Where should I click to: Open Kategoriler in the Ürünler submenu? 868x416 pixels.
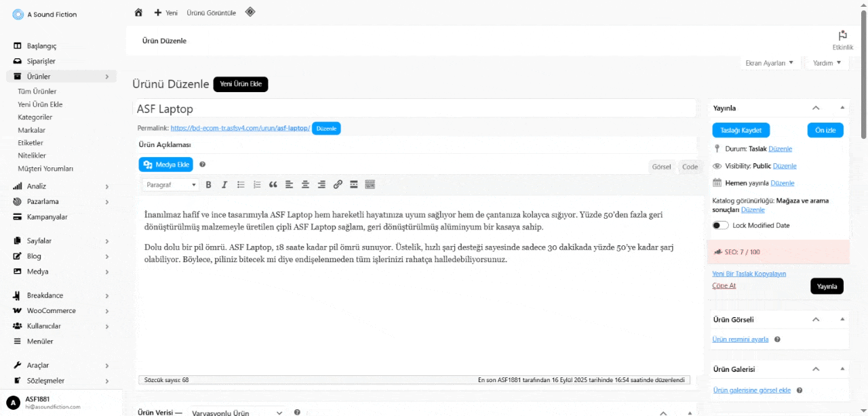(x=35, y=117)
